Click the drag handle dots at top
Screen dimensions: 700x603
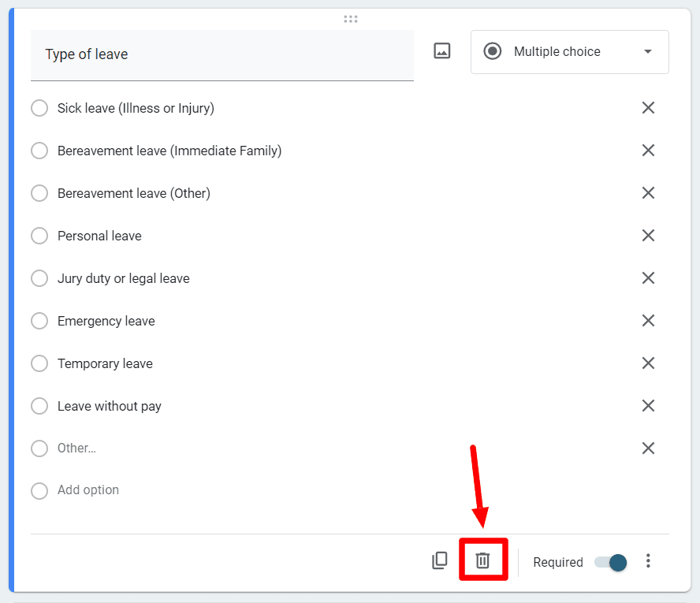(x=351, y=19)
